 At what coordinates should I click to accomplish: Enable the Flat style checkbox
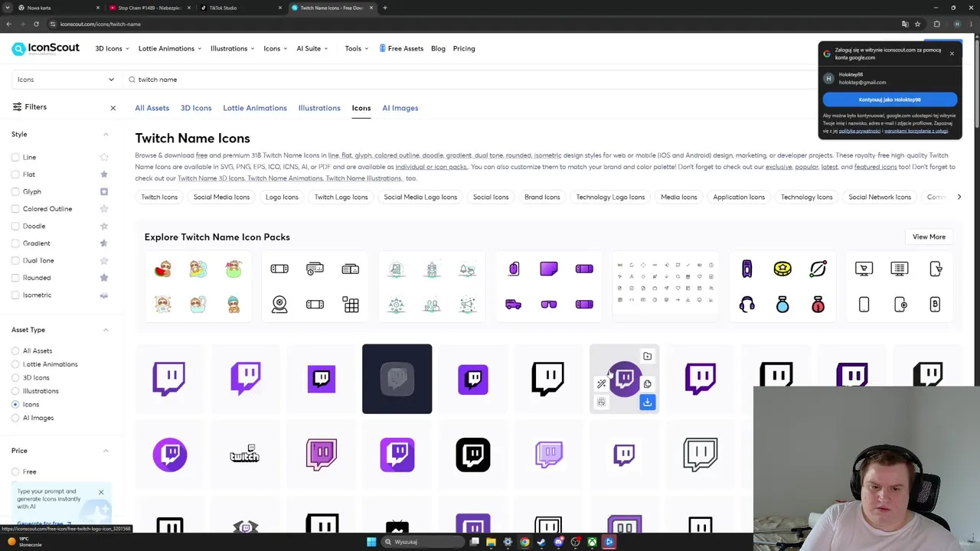pyautogui.click(x=15, y=174)
